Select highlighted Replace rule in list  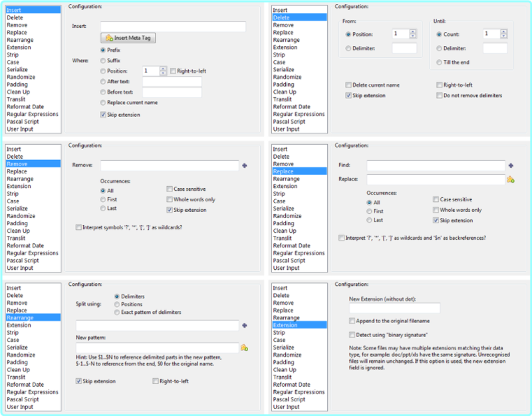(300, 171)
